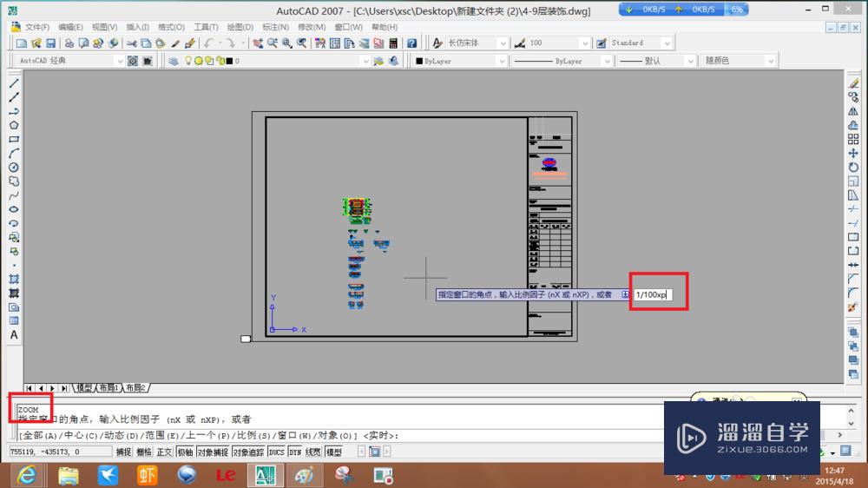Open the 文件(F) menu
Screen dimensions: 868x488
[37, 27]
